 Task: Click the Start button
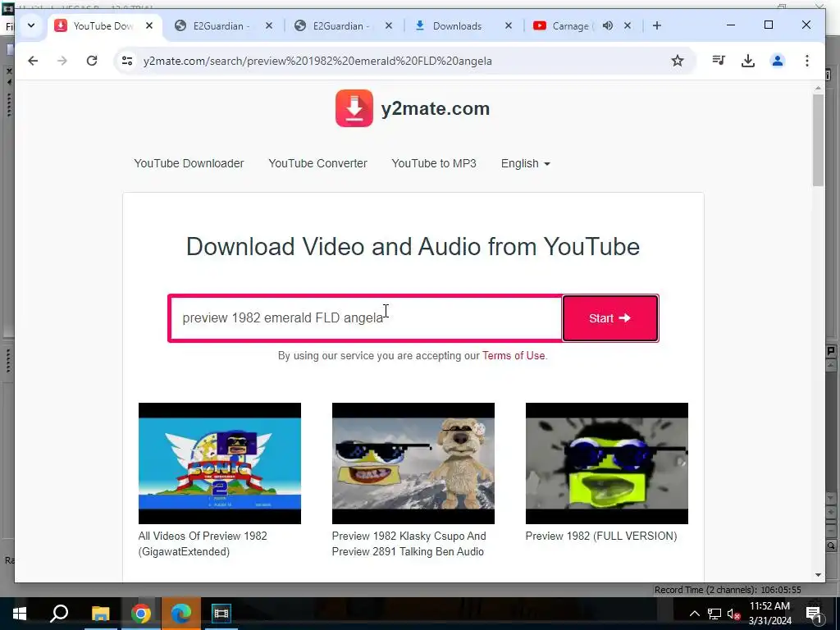click(610, 318)
